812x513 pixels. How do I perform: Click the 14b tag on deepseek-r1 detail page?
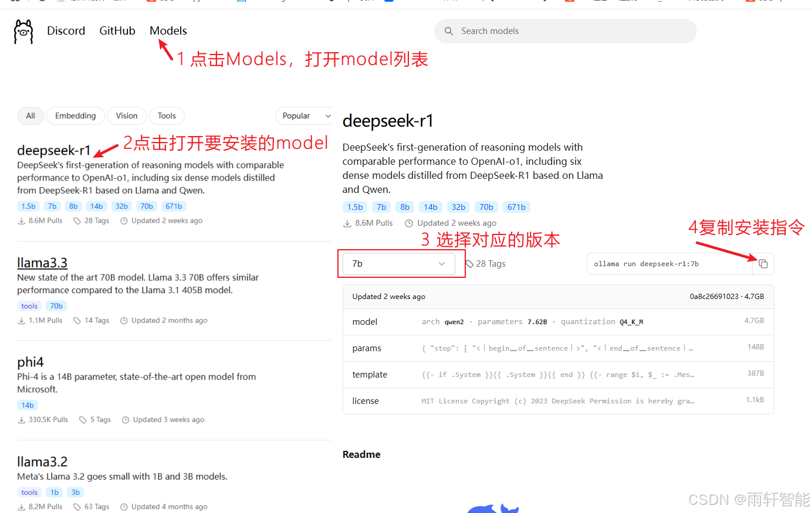click(x=431, y=207)
